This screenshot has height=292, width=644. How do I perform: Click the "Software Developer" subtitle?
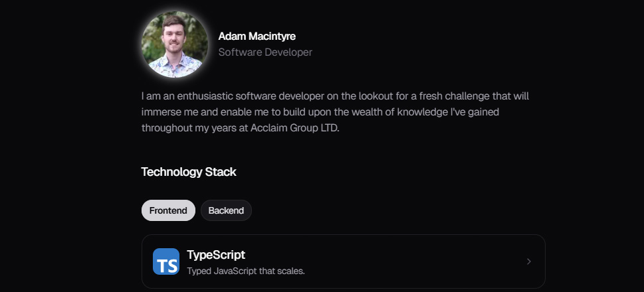click(x=265, y=52)
